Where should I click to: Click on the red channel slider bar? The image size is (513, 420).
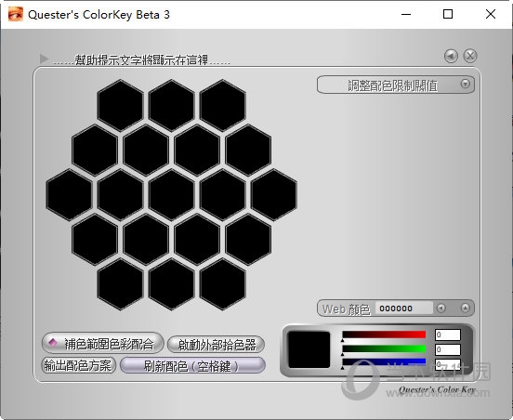[384, 335]
